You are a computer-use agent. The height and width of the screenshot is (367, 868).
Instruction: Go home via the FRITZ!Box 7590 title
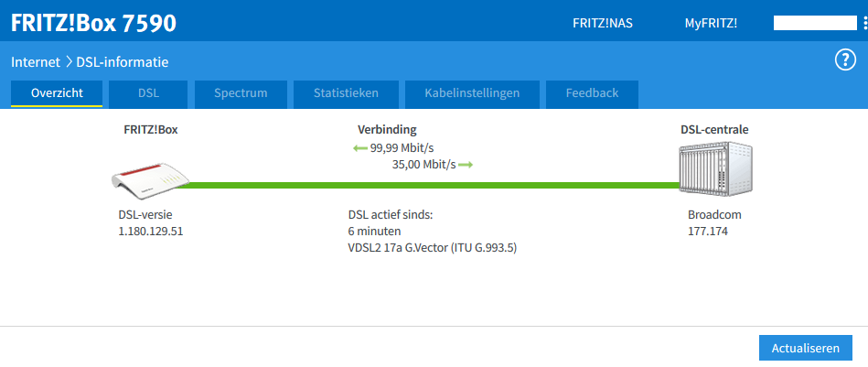pyautogui.click(x=93, y=23)
